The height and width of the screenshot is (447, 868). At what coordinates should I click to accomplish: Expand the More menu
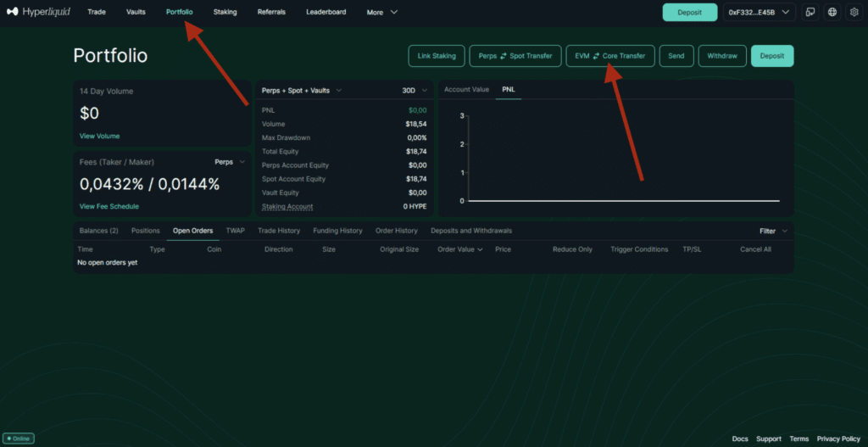coord(382,12)
